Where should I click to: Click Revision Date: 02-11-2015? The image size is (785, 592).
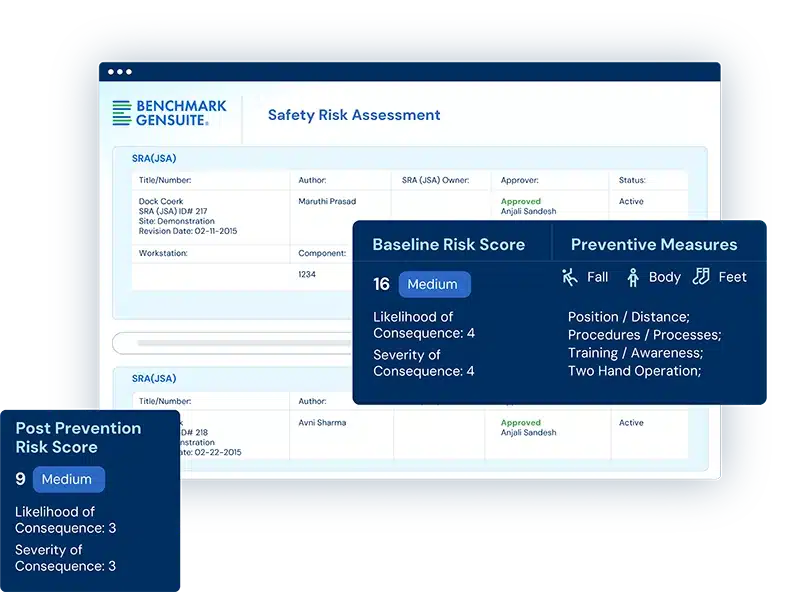point(188,231)
